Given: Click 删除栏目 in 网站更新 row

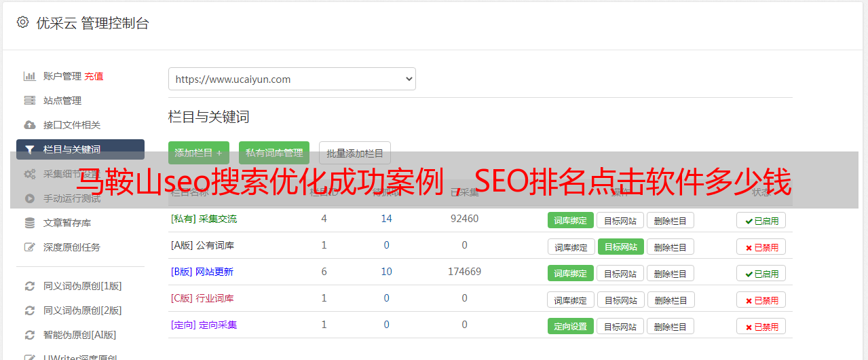Looking at the screenshot, I should pyautogui.click(x=671, y=273).
